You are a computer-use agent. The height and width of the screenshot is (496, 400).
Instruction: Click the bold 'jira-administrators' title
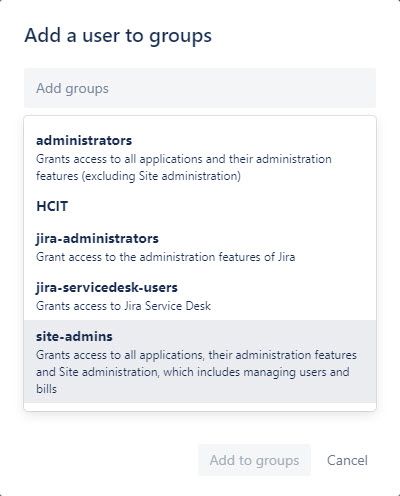pyautogui.click(x=97, y=238)
